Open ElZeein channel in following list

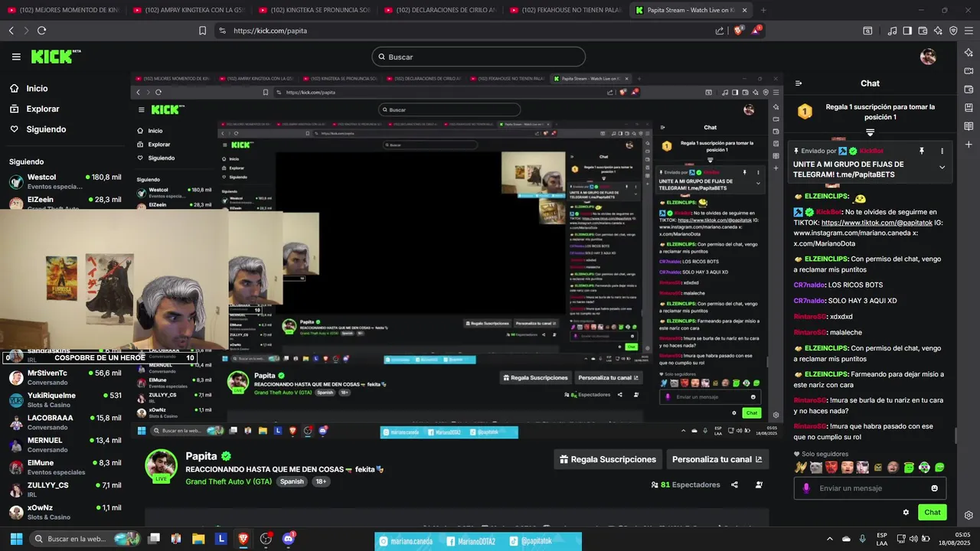pyautogui.click(x=65, y=202)
